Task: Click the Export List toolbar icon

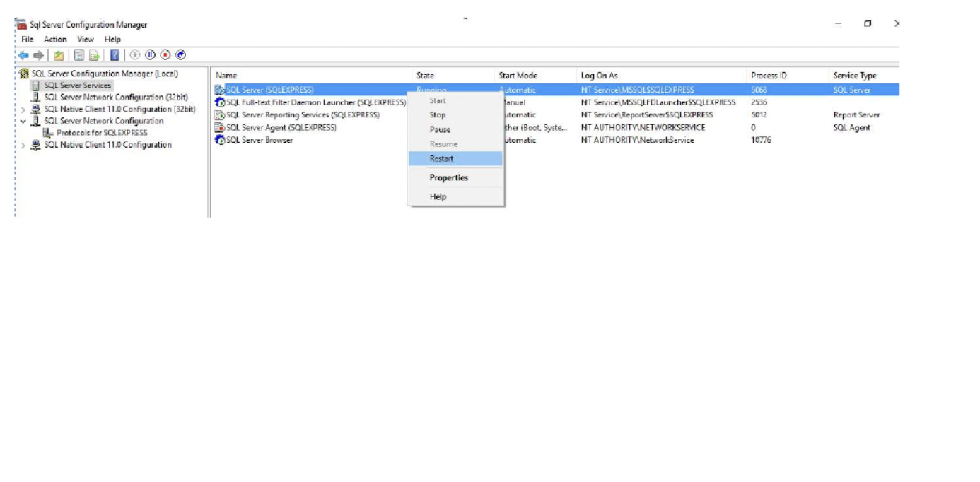Action: [x=94, y=55]
